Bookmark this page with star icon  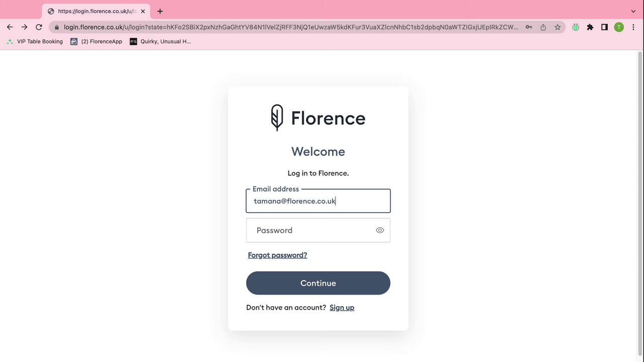558,27
